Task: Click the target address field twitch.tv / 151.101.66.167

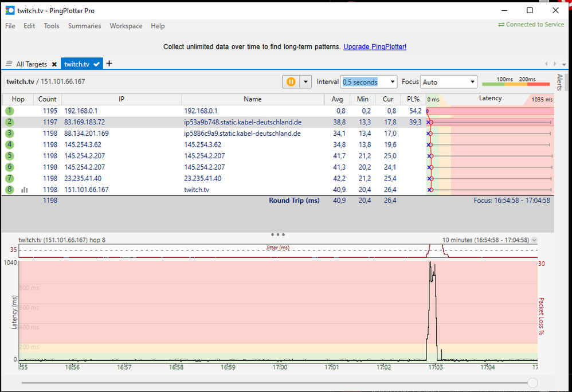Action: tap(142, 82)
